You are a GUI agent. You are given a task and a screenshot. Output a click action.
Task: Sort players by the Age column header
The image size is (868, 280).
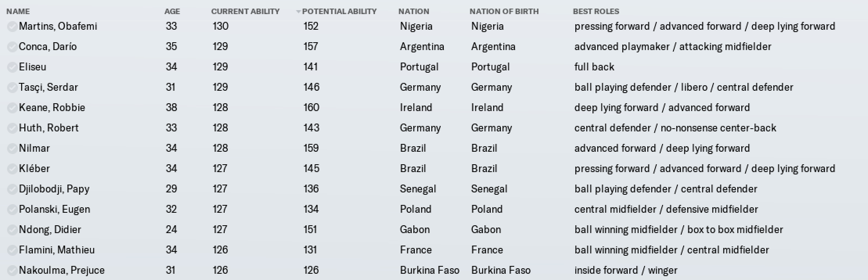pyautogui.click(x=172, y=11)
